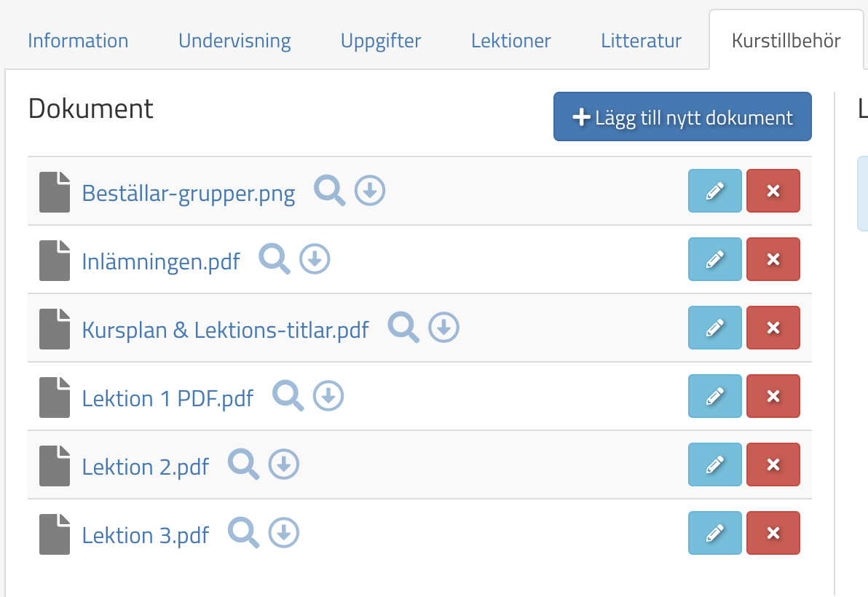Delete Lektion 1 PDF.pdf

click(773, 396)
